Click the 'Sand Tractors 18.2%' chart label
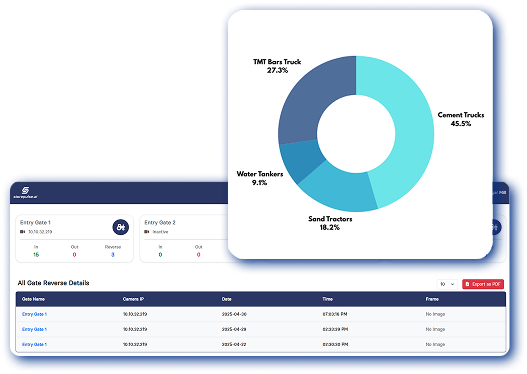527x374 pixels. 330,223
